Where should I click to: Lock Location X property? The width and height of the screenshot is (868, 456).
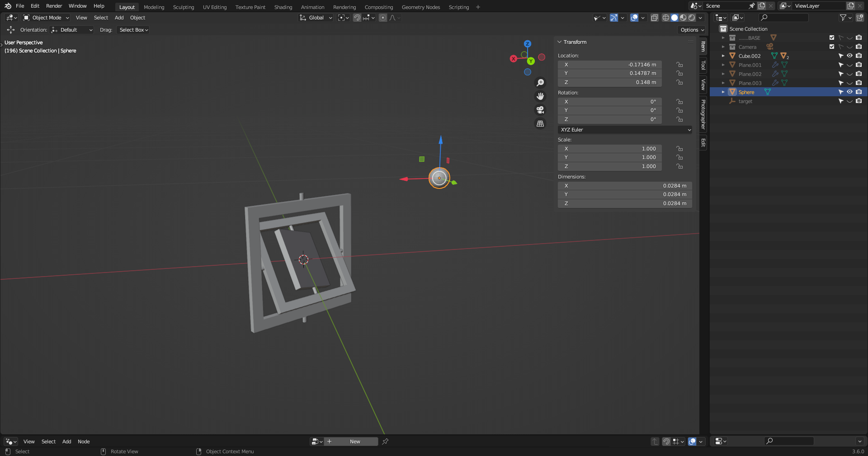point(679,65)
